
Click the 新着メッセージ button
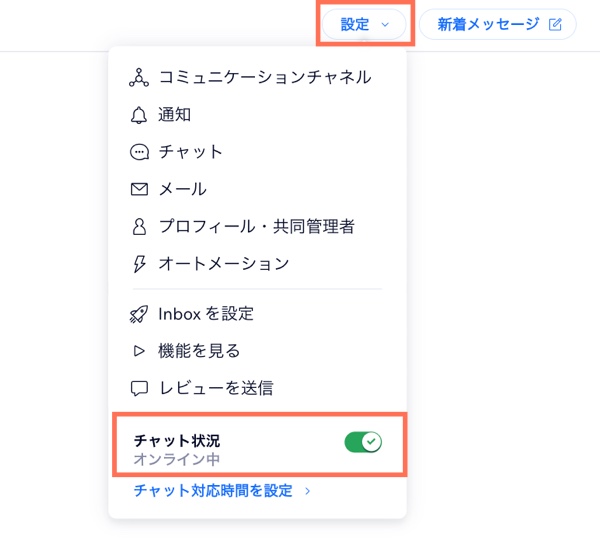(x=497, y=25)
